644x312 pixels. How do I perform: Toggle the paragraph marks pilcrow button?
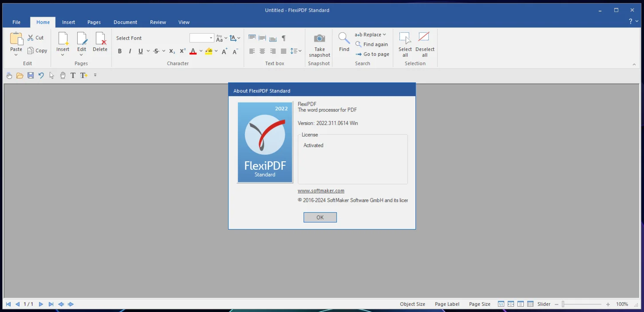[x=284, y=38]
